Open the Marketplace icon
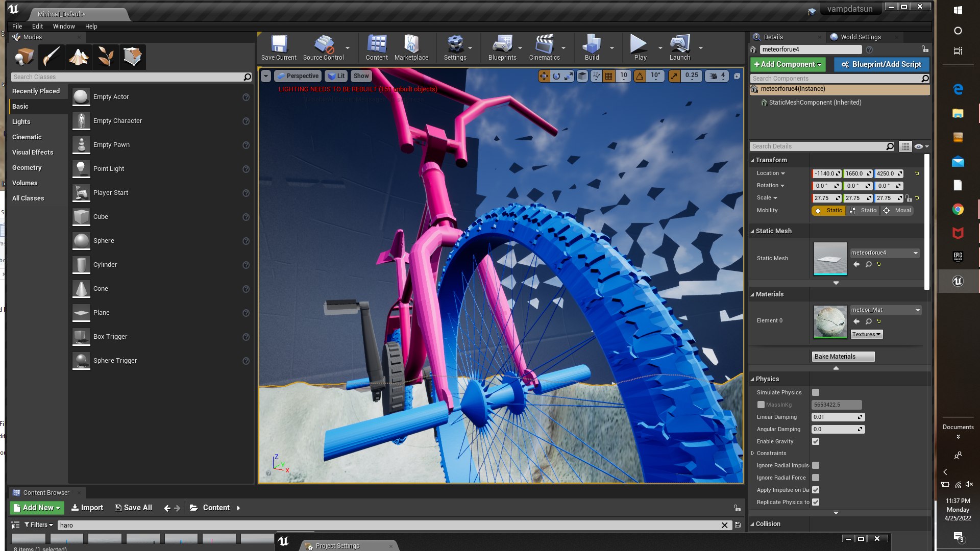 tap(411, 48)
